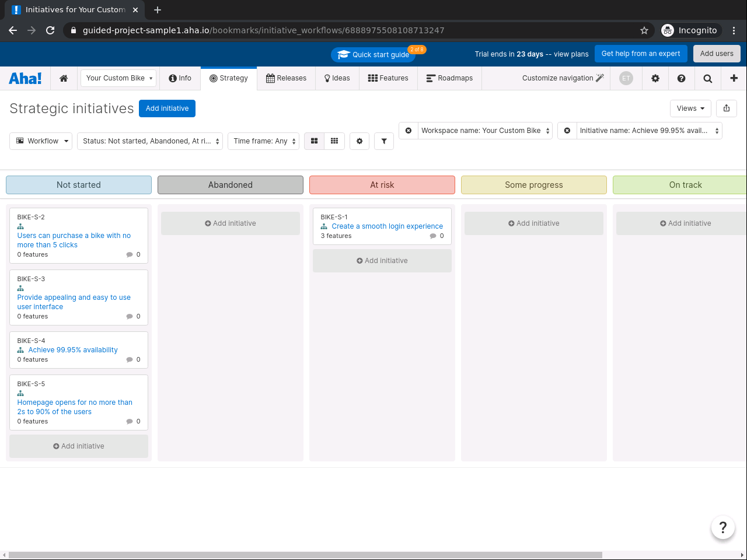Image resolution: width=747 pixels, height=560 pixels.
Task: Select the Strategy tab
Action: (229, 78)
